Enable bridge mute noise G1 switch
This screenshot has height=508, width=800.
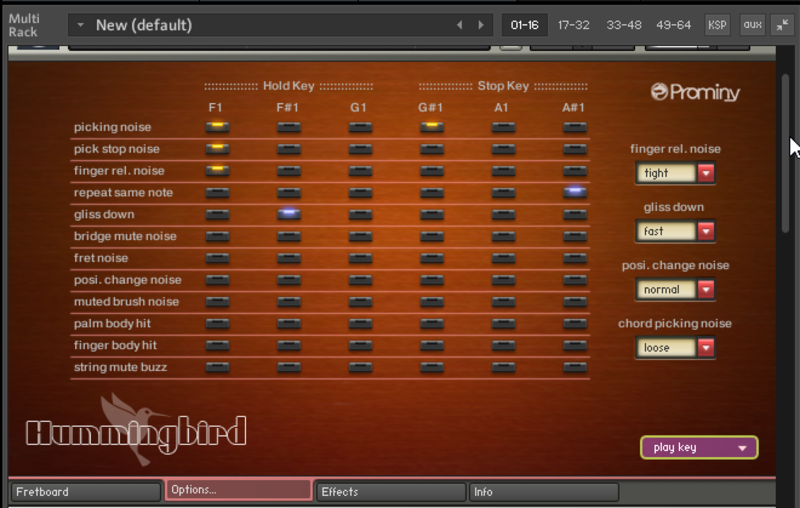pos(360,236)
